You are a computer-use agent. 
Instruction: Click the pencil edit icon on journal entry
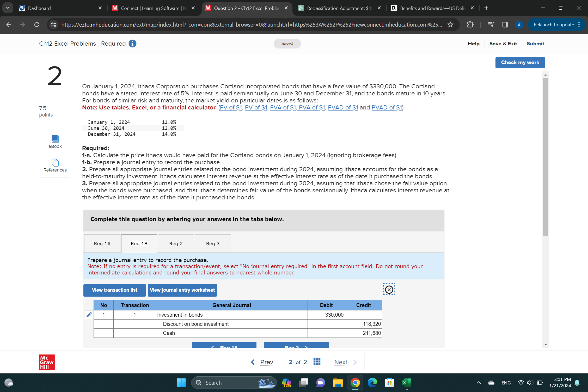(89, 315)
